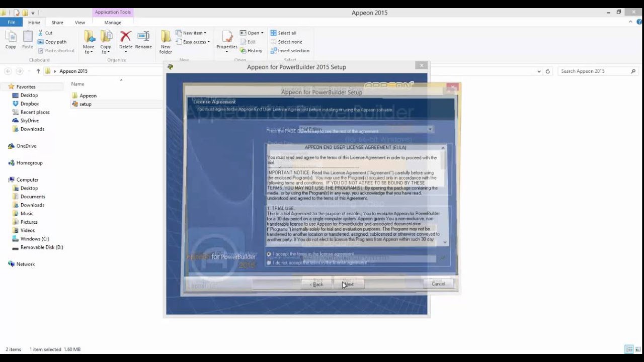This screenshot has height=362, width=644.
Task: Click the Application Tools contextual tab
Action: (x=113, y=12)
